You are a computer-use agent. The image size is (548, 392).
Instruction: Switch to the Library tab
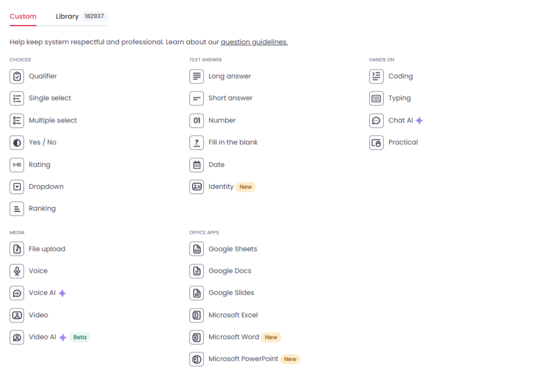[x=66, y=17]
